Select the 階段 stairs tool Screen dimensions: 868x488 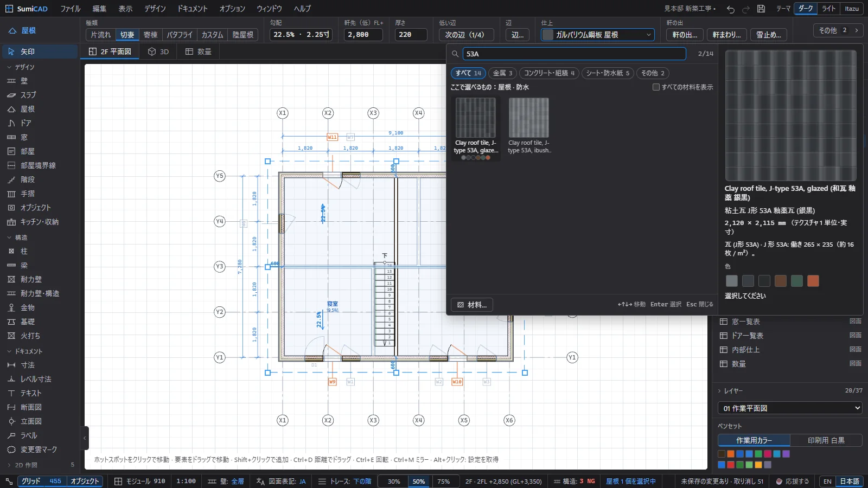[x=39, y=179]
